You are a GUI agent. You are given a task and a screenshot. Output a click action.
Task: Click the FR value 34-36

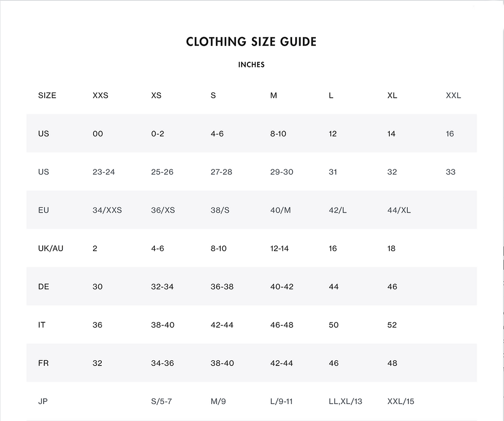tap(163, 363)
